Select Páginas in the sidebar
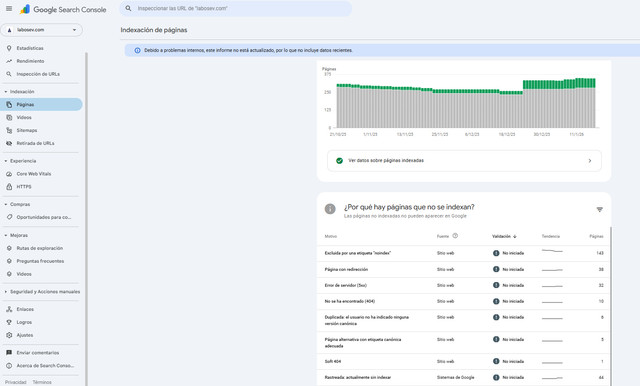 41,104
